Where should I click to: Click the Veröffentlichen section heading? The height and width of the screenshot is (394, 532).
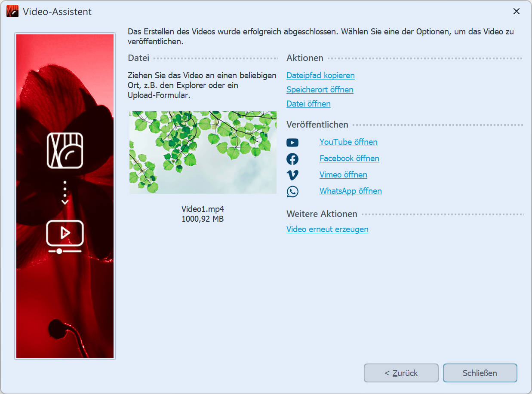[317, 125]
